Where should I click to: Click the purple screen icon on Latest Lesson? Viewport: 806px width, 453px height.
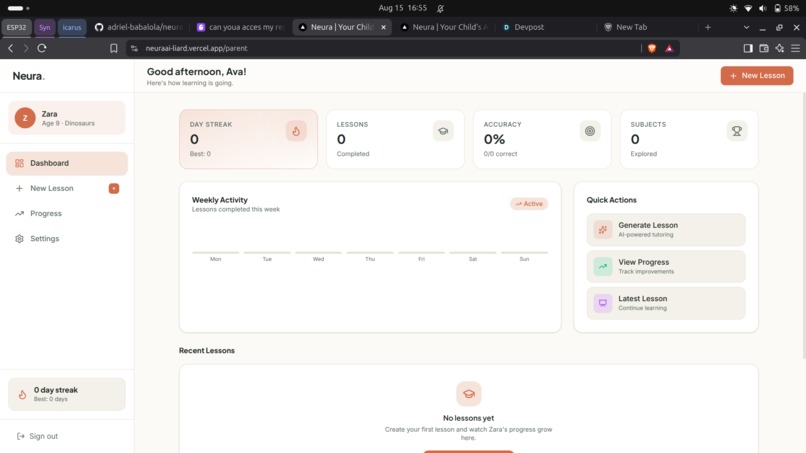(x=602, y=303)
